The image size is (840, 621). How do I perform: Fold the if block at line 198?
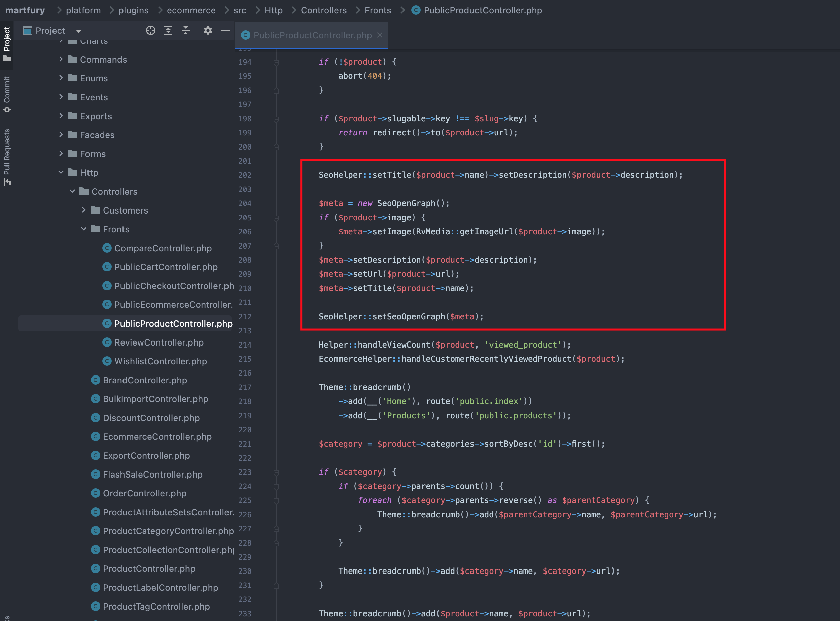(x=276, y=119)
